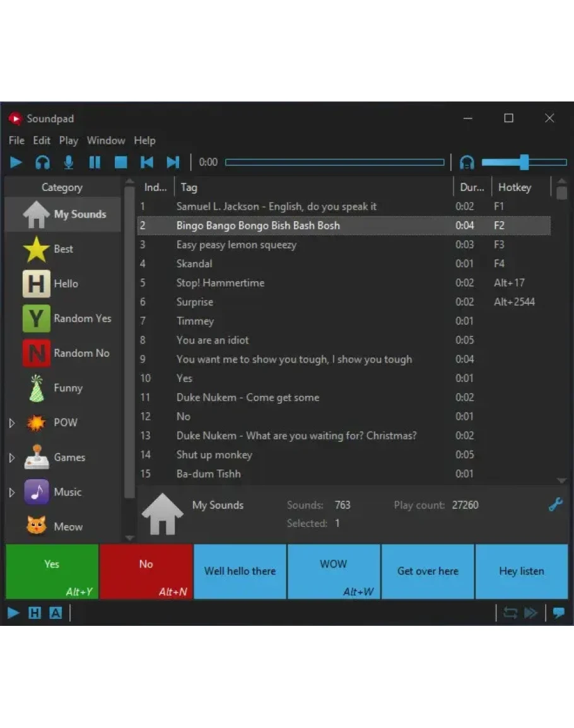
Task: Click the Get over here sound button
Action: pyautogui.click(x=428, y=571)
